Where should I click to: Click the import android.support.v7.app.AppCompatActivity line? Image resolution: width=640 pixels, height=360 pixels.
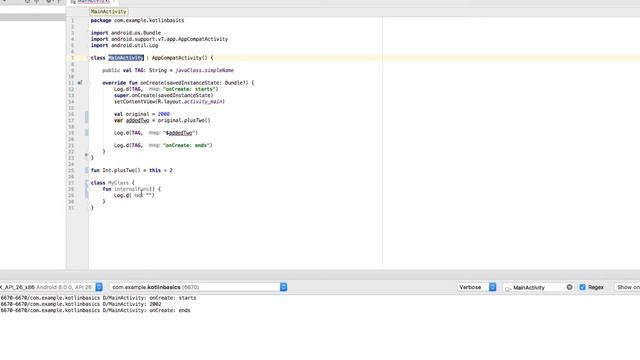tap(159, 39)
